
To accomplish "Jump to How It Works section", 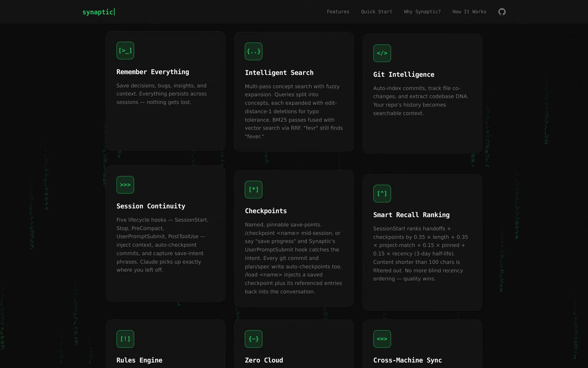I will coord(469,12).
